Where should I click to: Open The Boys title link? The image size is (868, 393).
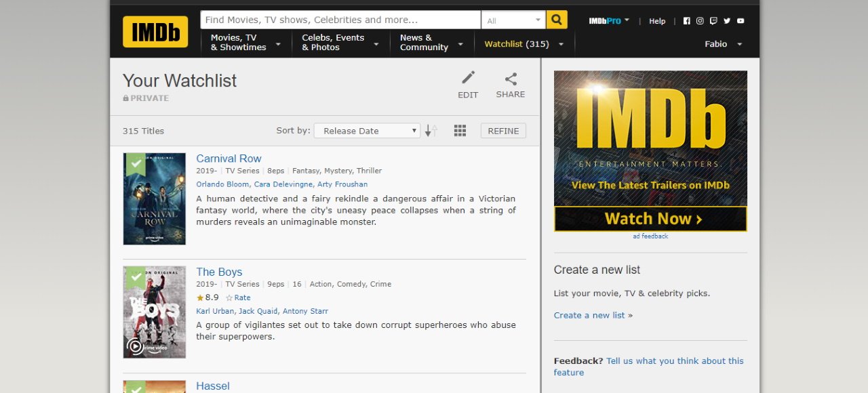[x=219, y=272]
